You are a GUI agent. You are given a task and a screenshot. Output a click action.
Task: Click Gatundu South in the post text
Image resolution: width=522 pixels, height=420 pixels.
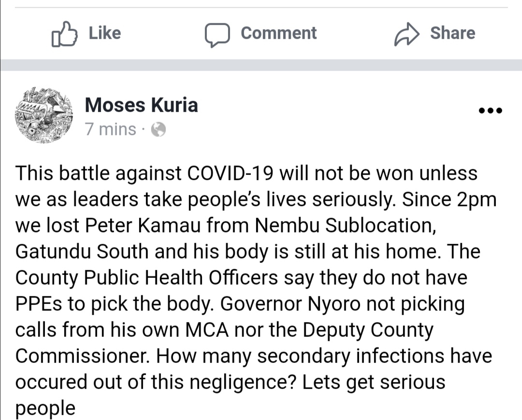(82, 251)
